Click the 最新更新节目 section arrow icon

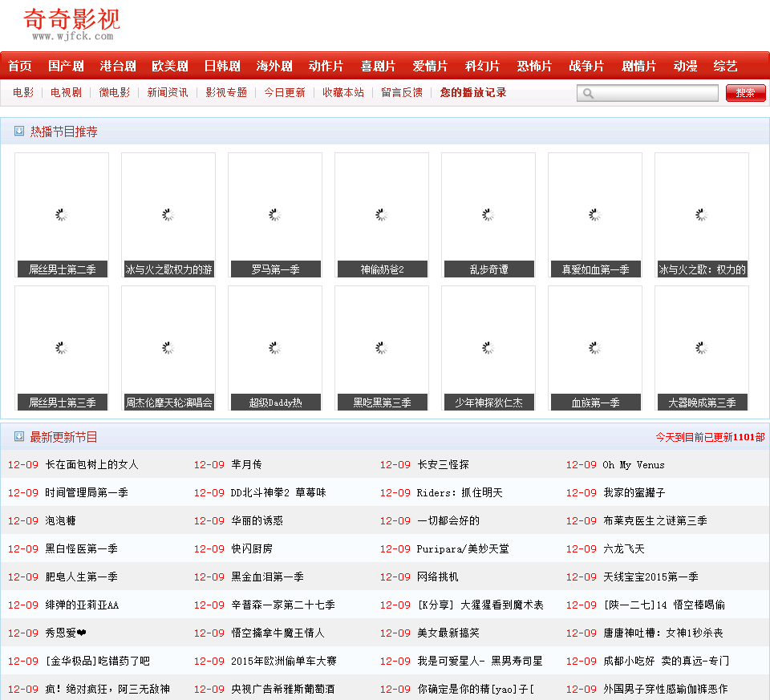pyautogui.click(x=19, y=436)
